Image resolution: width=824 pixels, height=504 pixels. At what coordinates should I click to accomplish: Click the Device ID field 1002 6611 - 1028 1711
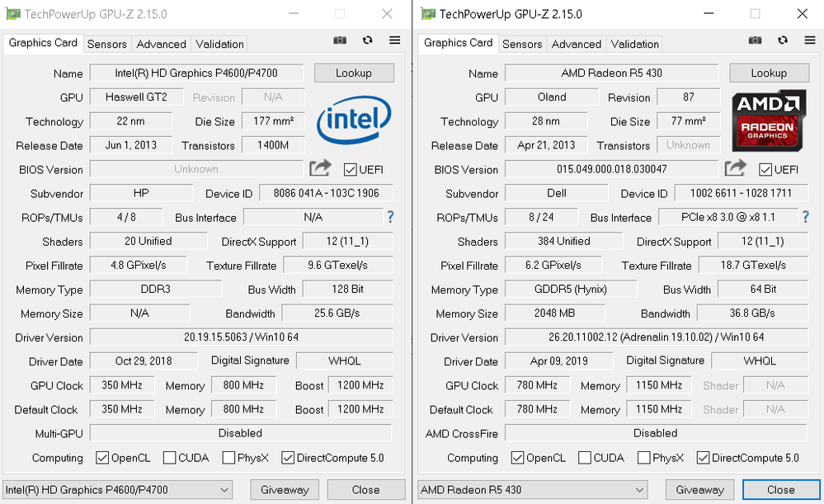(x=741, y=193)
